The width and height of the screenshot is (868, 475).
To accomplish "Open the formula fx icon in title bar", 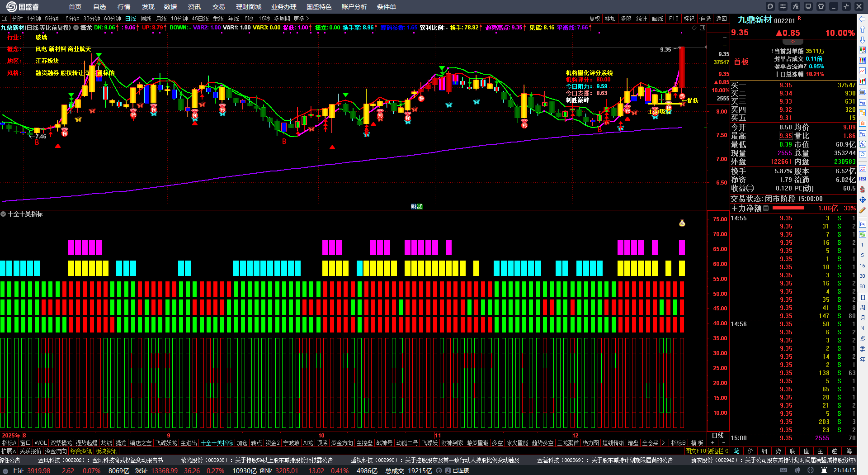I will [x=796, y=6].
